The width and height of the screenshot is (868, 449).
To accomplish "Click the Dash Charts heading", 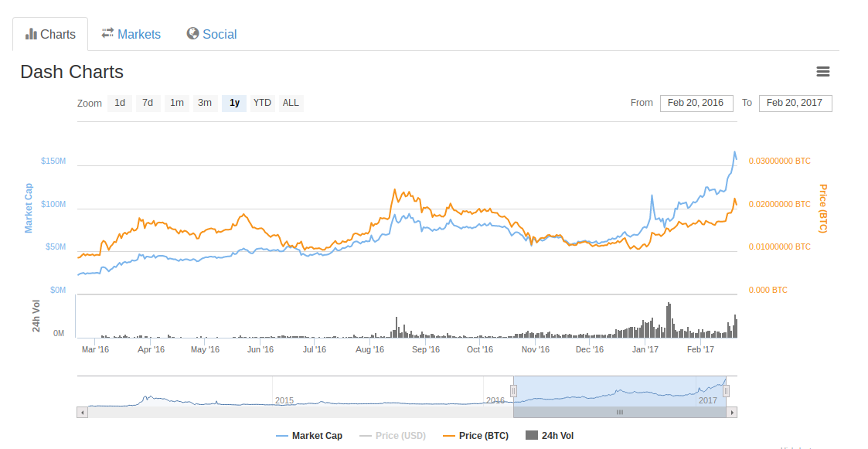I will 72,72.
